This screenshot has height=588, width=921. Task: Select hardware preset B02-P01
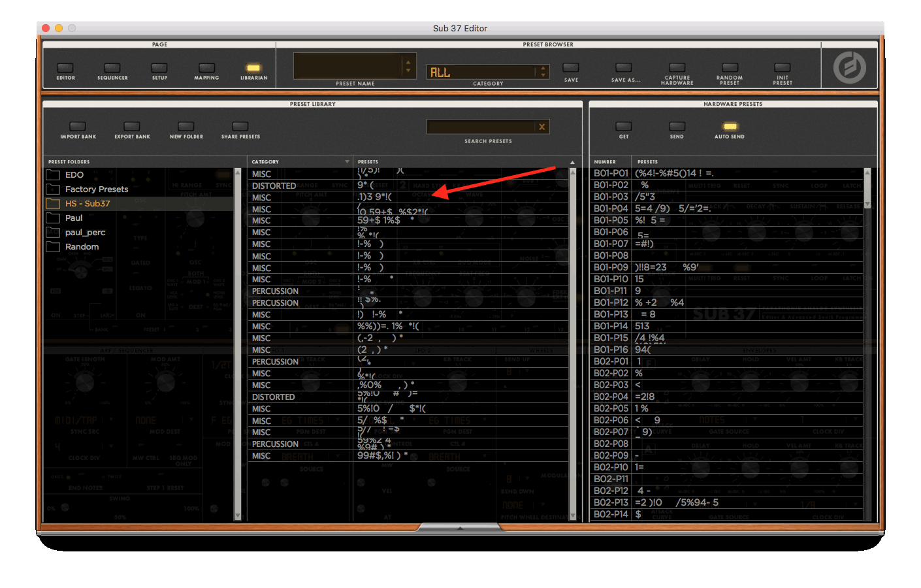pyautogui.click(x=727, y=362)
